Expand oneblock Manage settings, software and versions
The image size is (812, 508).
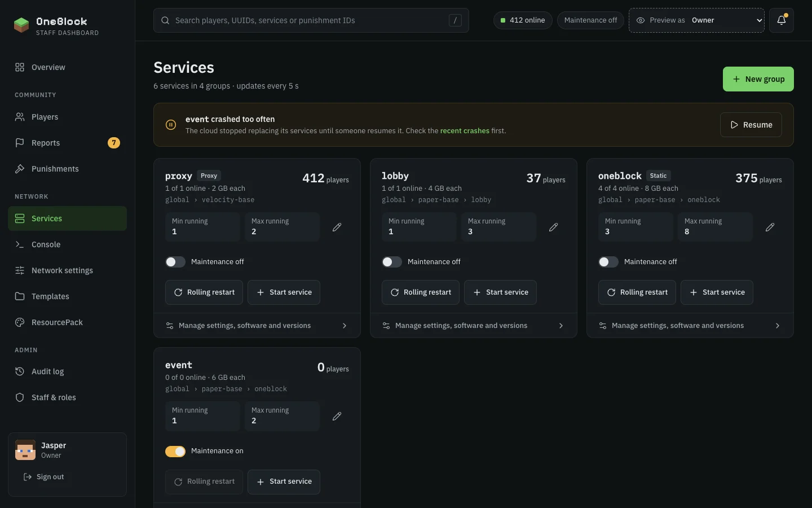pyautogui.click(x=690, y=326)
